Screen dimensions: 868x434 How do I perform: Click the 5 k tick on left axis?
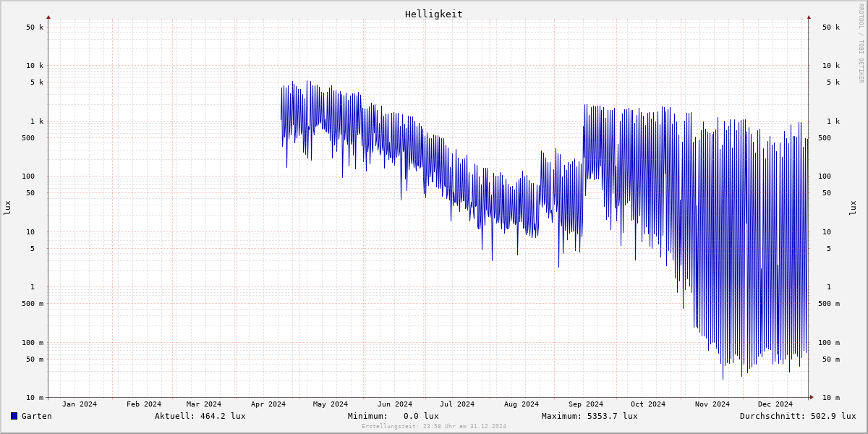[37, 82]
